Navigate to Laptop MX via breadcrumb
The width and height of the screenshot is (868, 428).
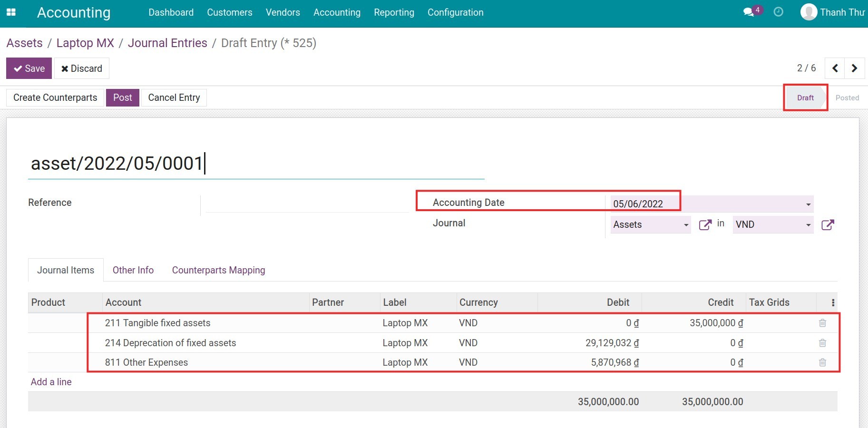click(x=85, y=43)
